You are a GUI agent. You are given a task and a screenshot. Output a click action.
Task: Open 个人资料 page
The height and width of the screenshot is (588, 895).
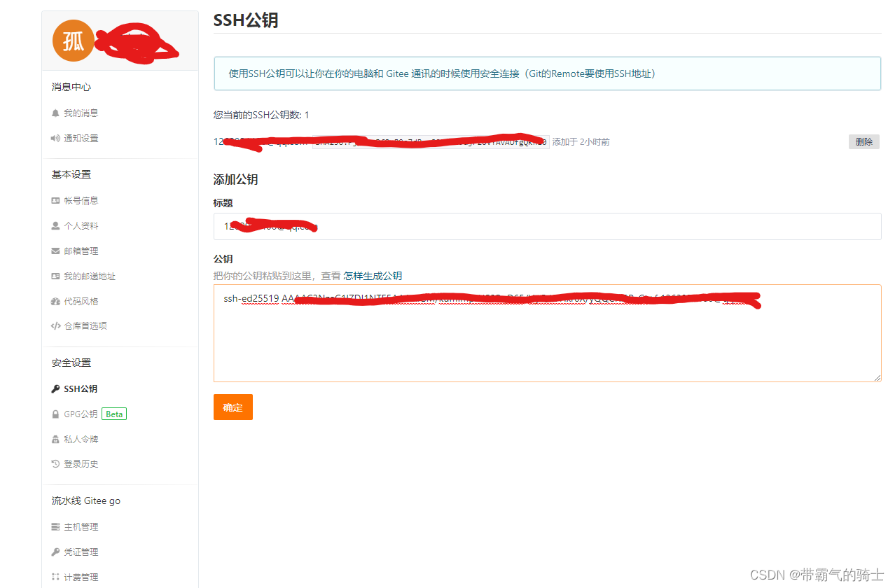point(81,225)
